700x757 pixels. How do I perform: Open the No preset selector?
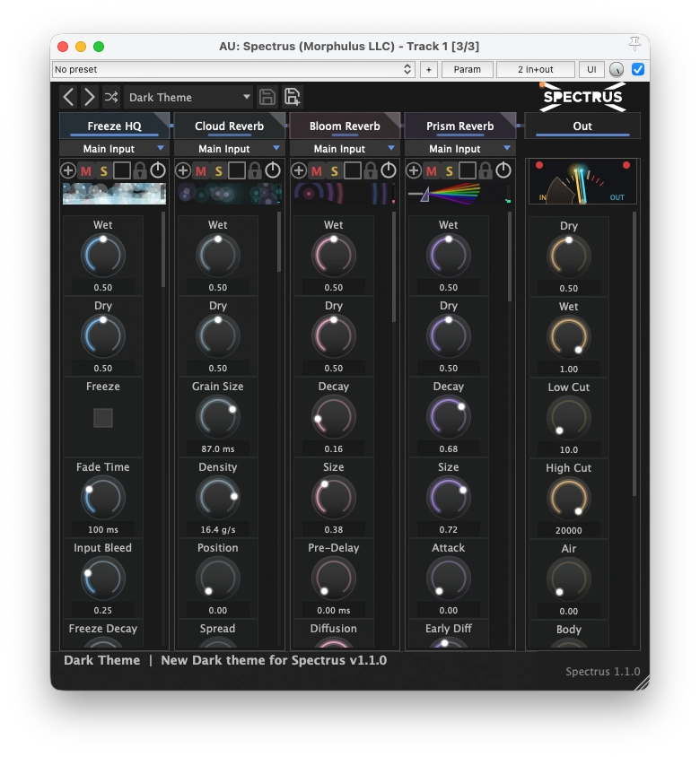click(x=233, y=70)
